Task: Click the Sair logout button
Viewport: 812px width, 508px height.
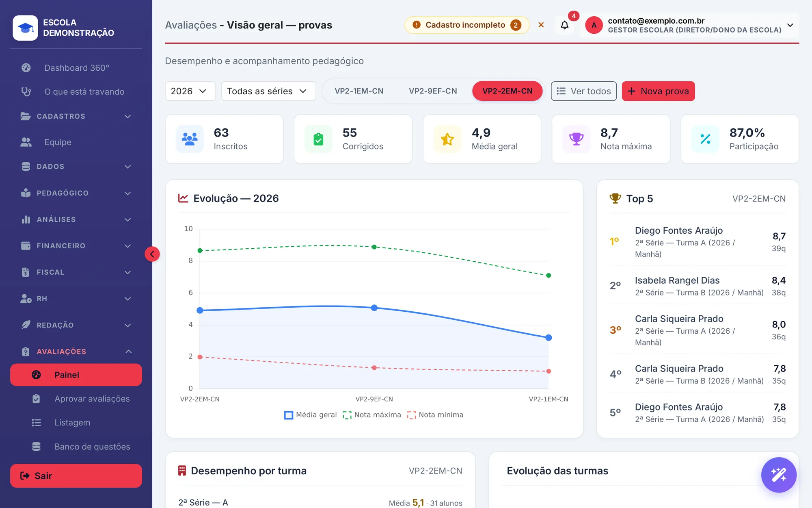Action: 76,475
